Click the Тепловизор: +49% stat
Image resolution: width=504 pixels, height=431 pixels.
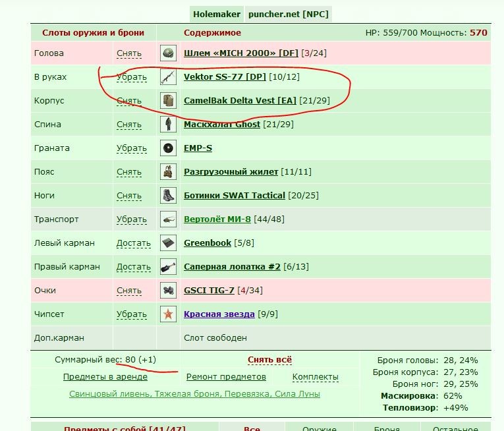425,408
